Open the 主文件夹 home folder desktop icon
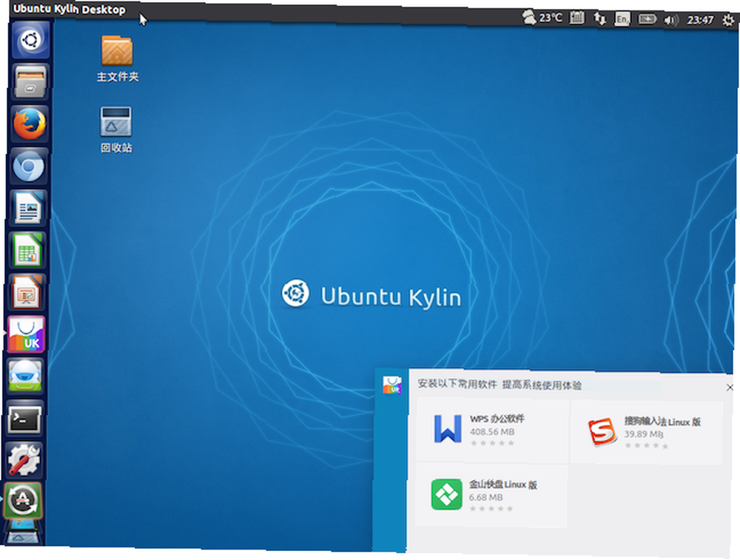Viewport: 740px width, 560px height. (117, 58)
